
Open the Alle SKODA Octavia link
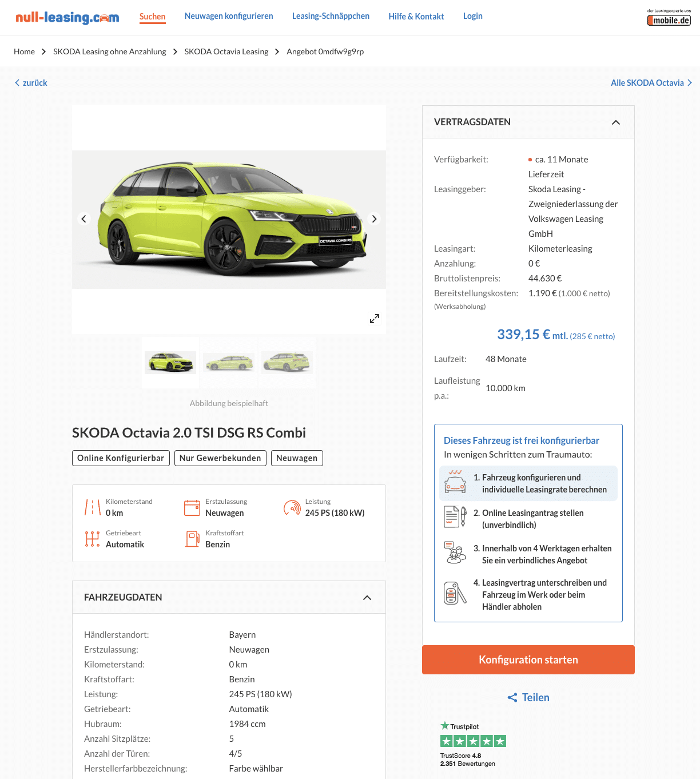click(651, 83)
